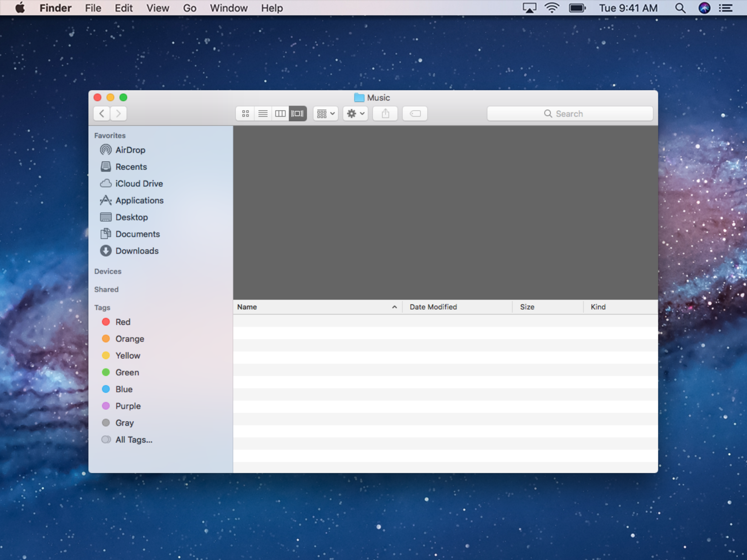Click the Search field
The height and width of the screenshot is (560, 747).
click(570, 114)
